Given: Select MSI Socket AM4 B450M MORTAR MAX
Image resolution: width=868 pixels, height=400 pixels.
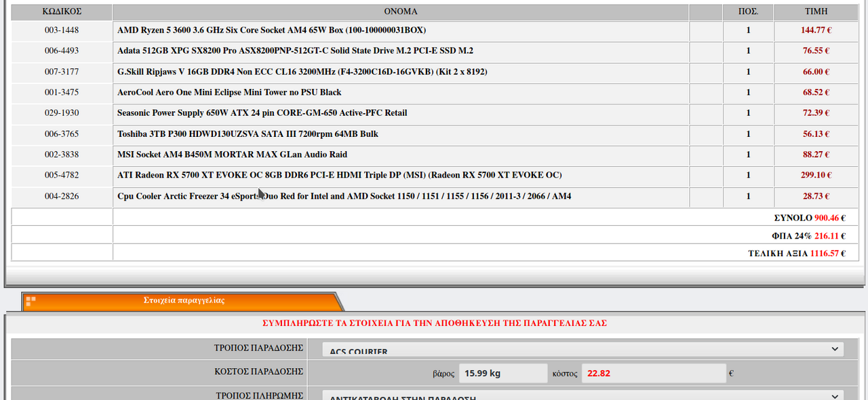Looking at the screenshot, I should [x=232, y=155].
